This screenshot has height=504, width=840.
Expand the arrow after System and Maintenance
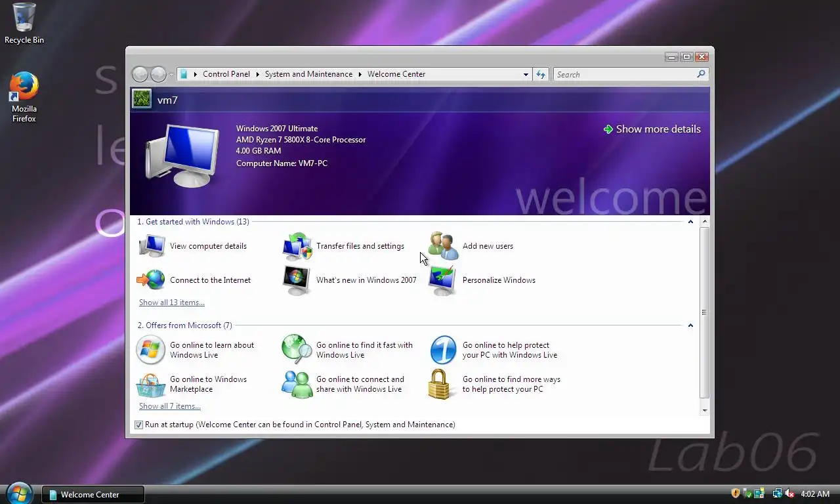pyautogui.click(x=360, y=74)
